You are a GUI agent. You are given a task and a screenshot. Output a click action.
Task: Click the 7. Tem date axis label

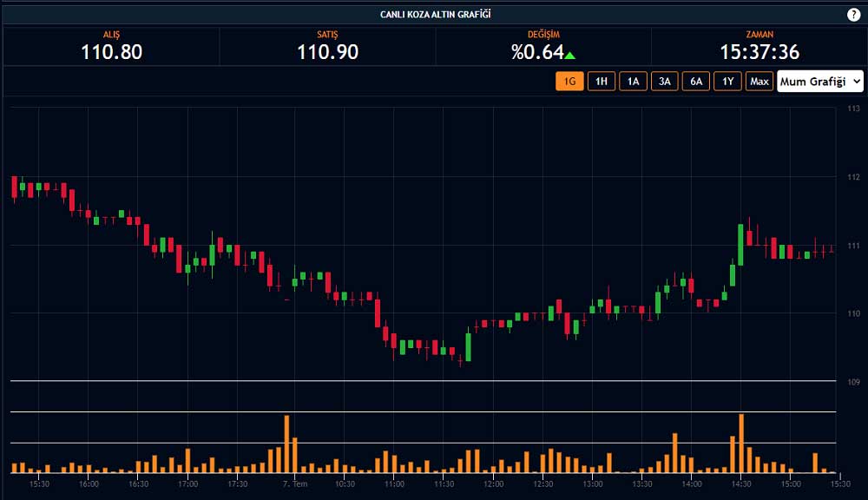click(x=295, y=484)
